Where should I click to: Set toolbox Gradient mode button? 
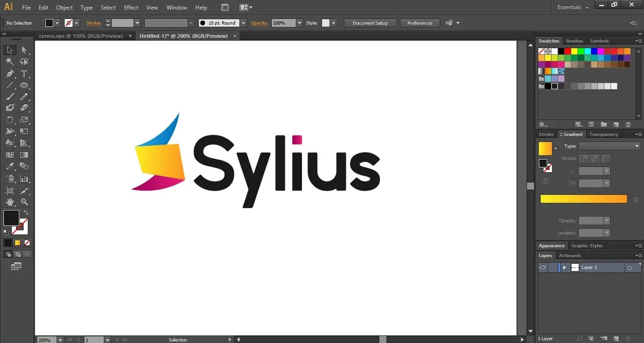(x=18, y=242)
